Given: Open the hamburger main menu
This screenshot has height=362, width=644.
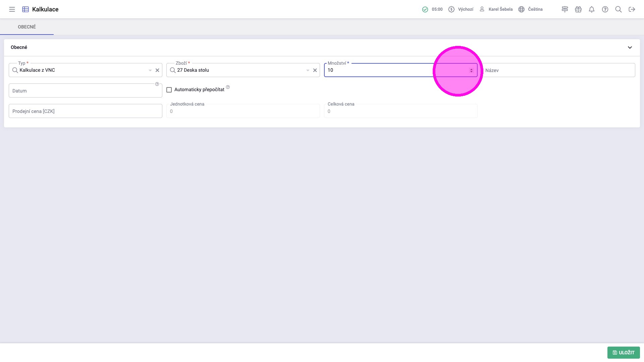Looking at the screenshot, I should (x=12, y=9).
